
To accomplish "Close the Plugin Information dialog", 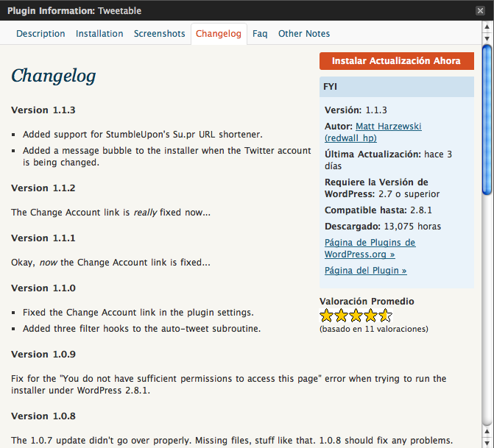I will [x=480, y=11].
